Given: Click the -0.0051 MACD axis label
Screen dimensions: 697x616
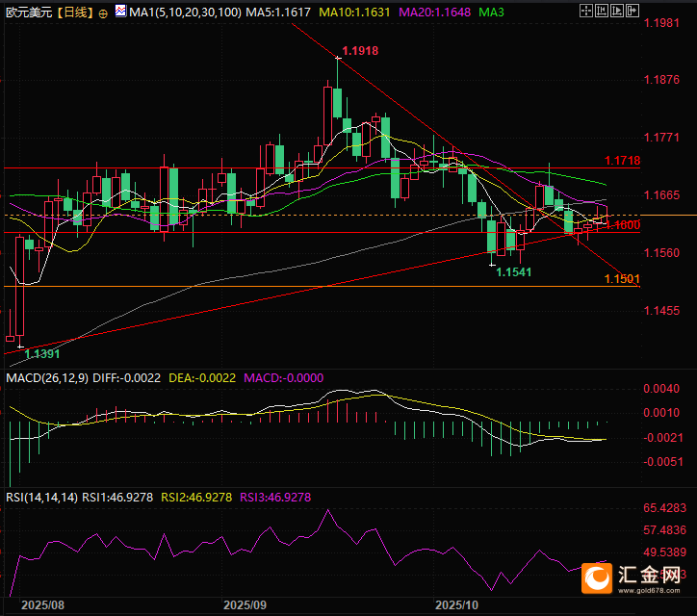Looking at the screenshot, I should point(663,462).
